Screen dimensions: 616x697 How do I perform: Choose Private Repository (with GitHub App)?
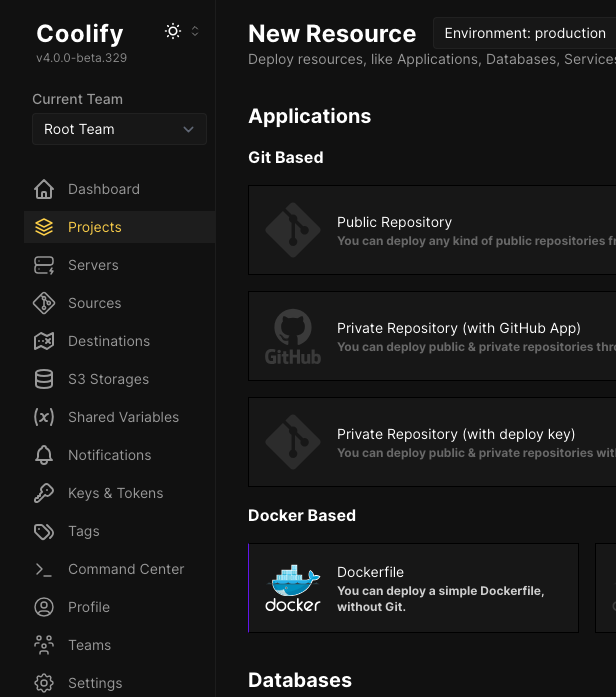[432, 336]
